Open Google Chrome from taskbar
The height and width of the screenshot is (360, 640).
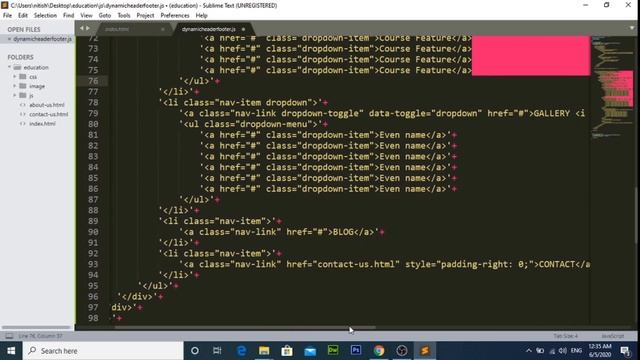point(379,351)
